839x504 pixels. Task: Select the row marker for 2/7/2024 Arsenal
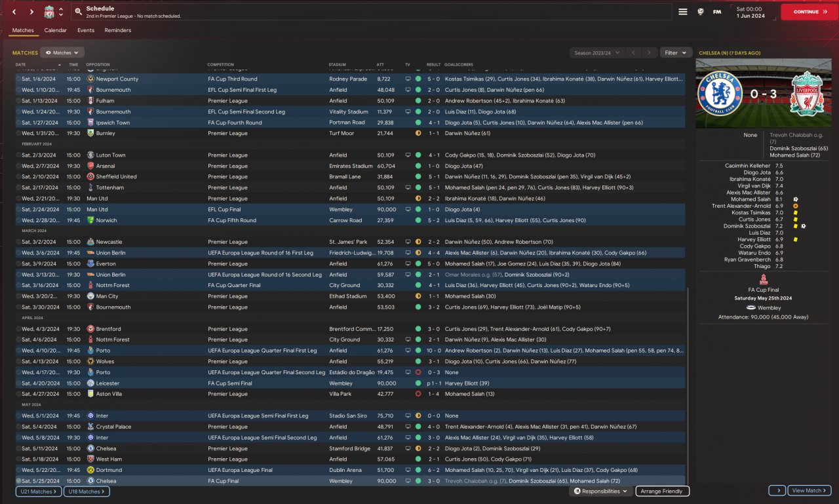[18, 166]
